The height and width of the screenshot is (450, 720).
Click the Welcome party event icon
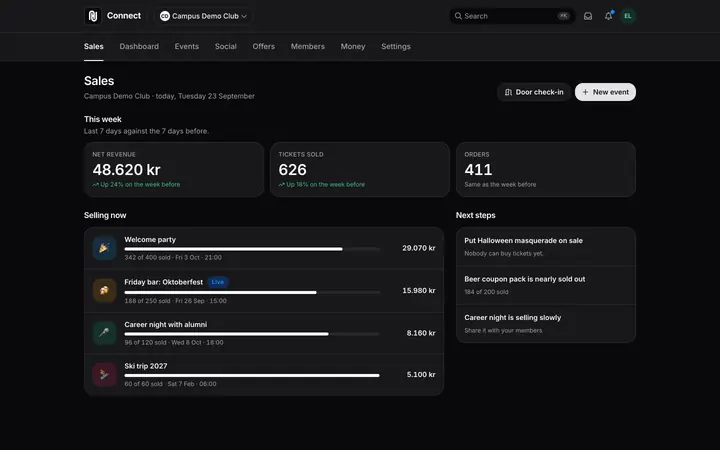click(x=104, y=248)
